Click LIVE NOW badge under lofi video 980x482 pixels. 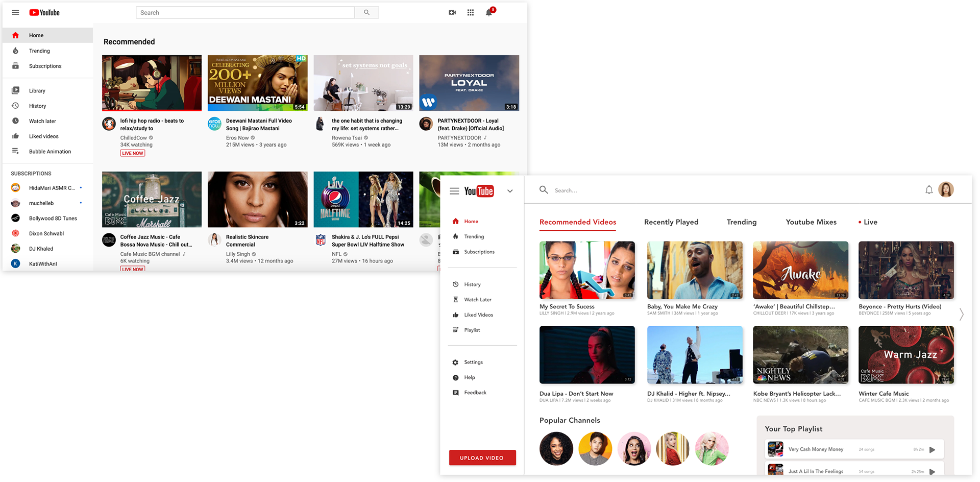133,153
